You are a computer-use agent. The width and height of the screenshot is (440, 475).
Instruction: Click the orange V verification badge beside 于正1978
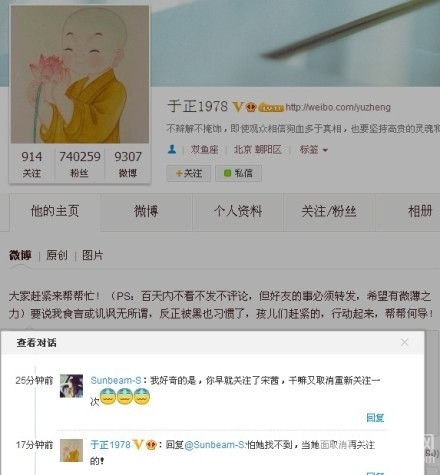coord(237,107)
